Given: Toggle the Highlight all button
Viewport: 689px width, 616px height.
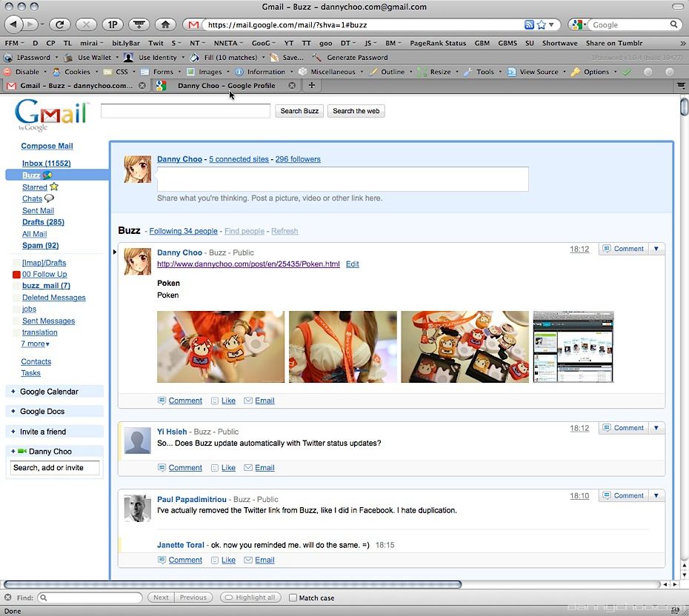Looking at the screenshot, I should tap(250, 597).
